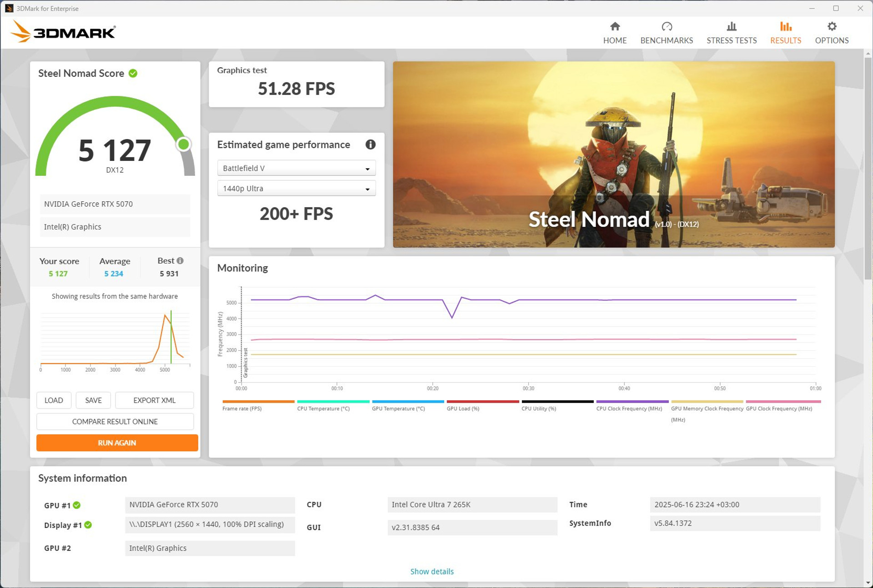
Task: Click the System information heading
Action: (82, 478)
